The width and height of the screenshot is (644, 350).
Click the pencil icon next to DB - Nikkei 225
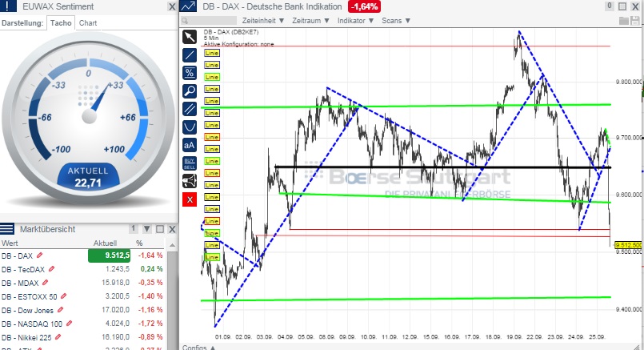[x=58, y=337]
